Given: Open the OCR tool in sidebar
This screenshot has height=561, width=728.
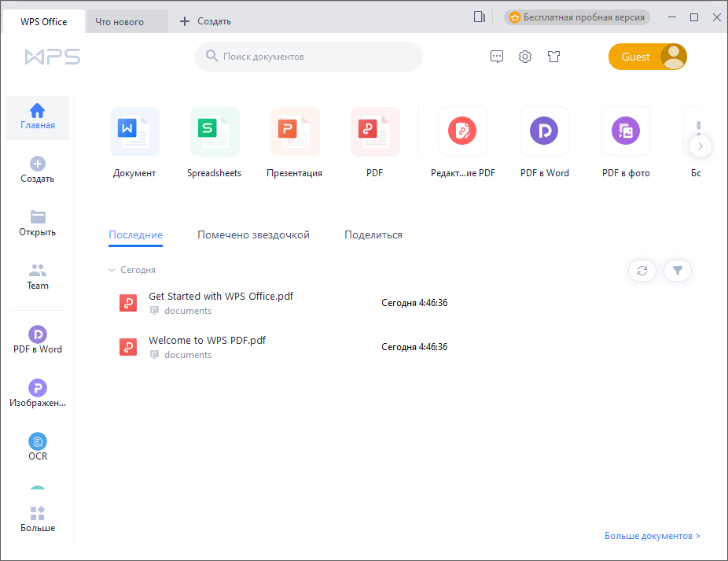Looking at the screenshot, I should pyautogui.click(x=38, y=447).
